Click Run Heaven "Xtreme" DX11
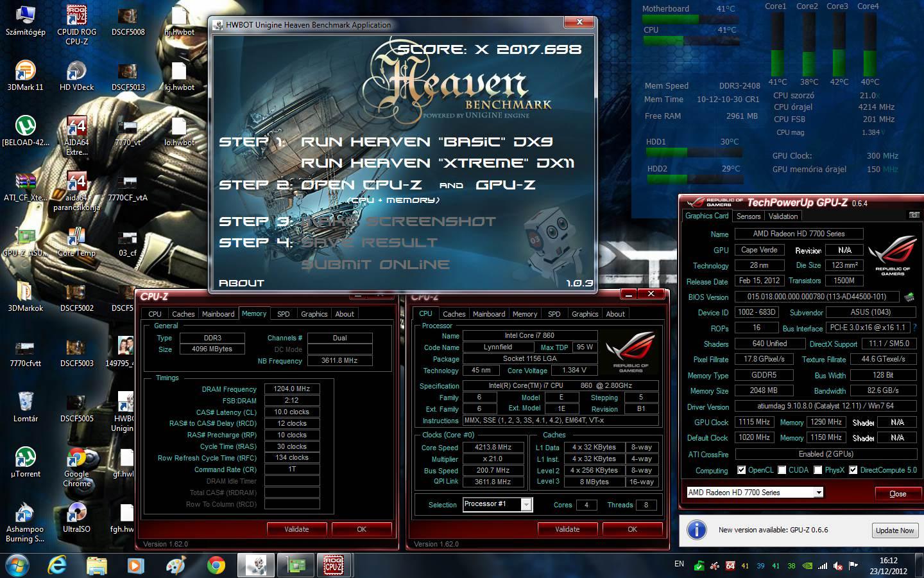Image resolution: width=924 pixels, height=578 pixels. (438, 163)
